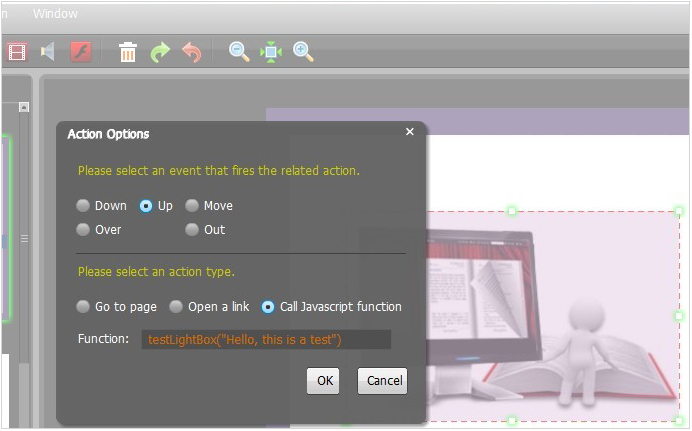The width and height of the screenshot is (692, 431).
Task: Select the Up event radio button
Action: coord(146,206)
